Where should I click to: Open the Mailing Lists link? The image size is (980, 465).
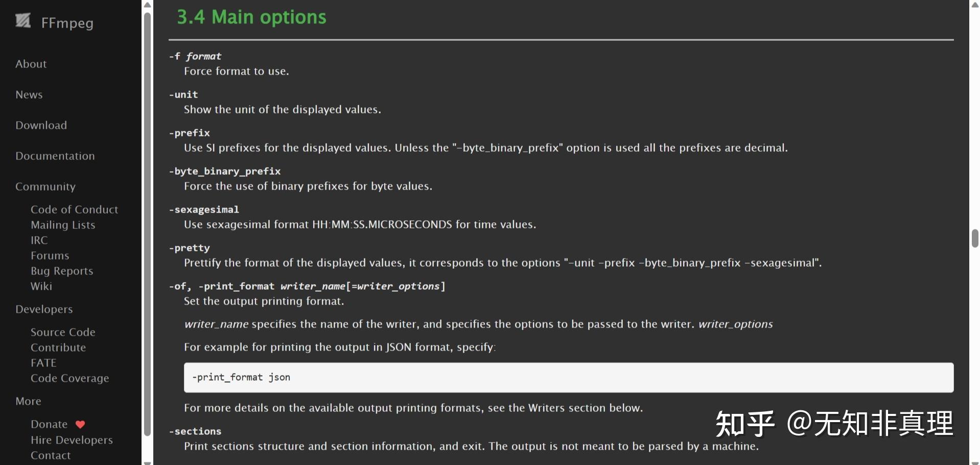[x=63, y=225]
